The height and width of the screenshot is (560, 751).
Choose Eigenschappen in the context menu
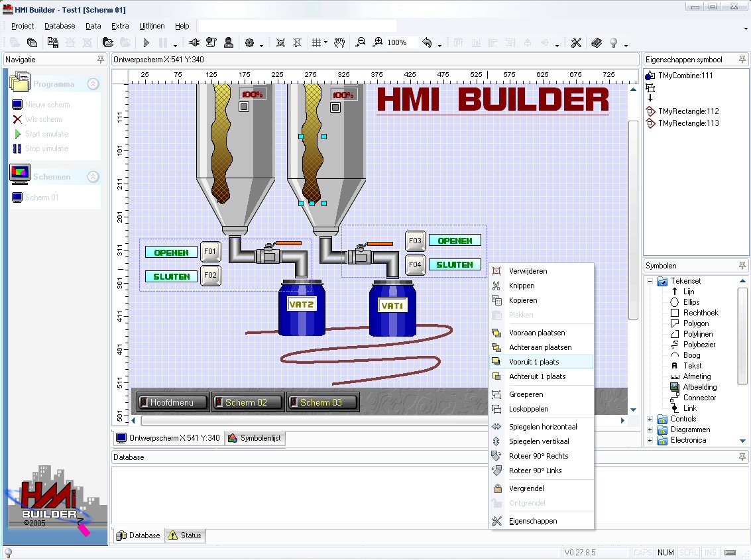542,521
